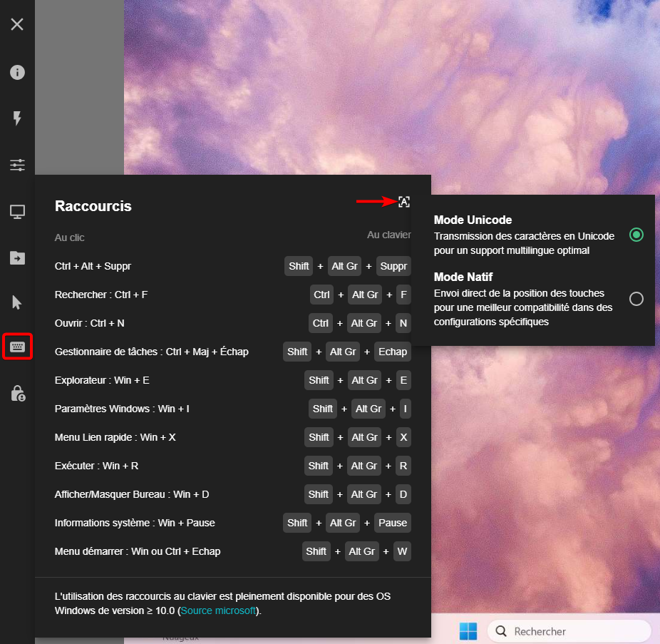
Task: Switch to the Au clavier tab
Action: pos(388,234)
